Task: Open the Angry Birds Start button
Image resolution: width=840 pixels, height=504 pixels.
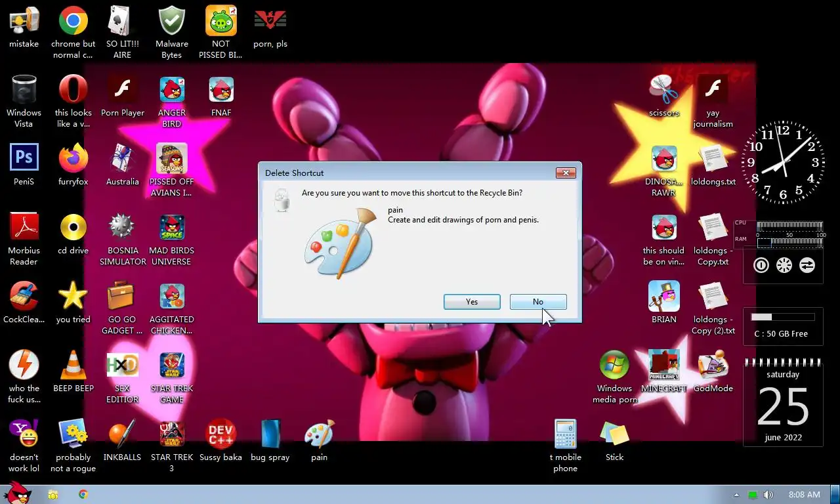Action: point(17,493)
